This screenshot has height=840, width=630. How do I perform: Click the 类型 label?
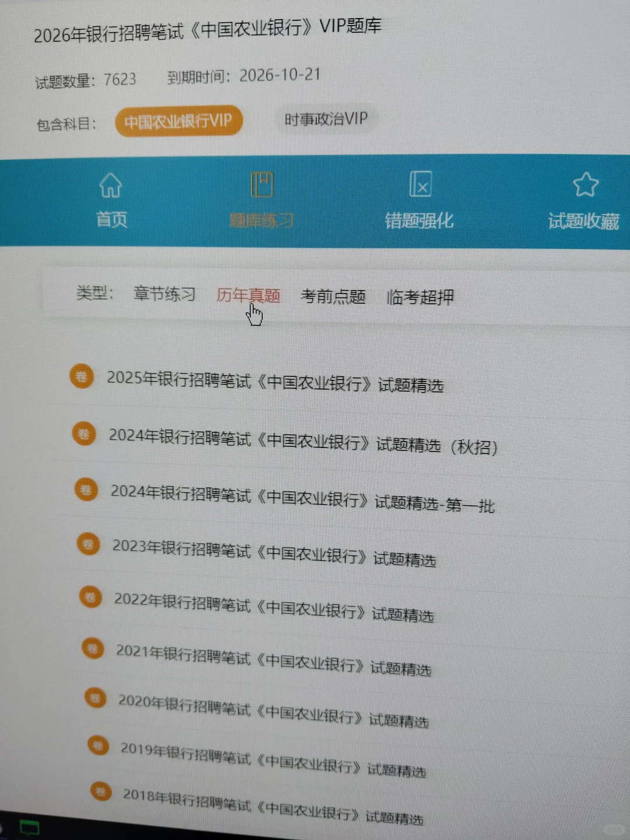point(94,292)
